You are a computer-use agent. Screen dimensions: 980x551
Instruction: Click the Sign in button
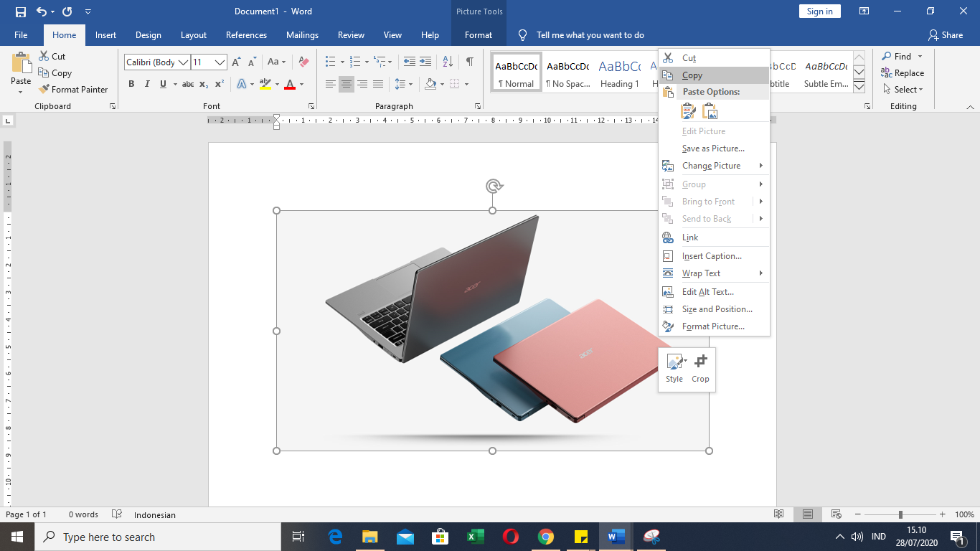[x=819, y=11]
